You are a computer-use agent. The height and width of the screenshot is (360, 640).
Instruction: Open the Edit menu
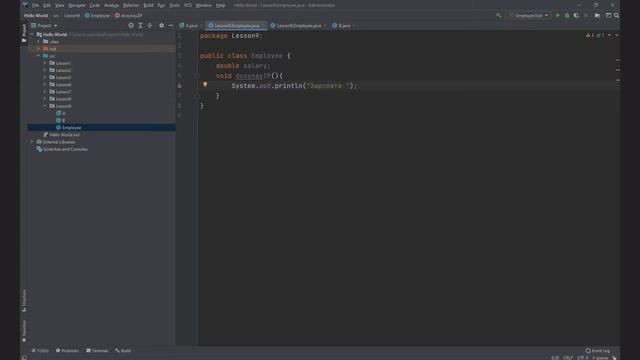[x=47, y=5]
